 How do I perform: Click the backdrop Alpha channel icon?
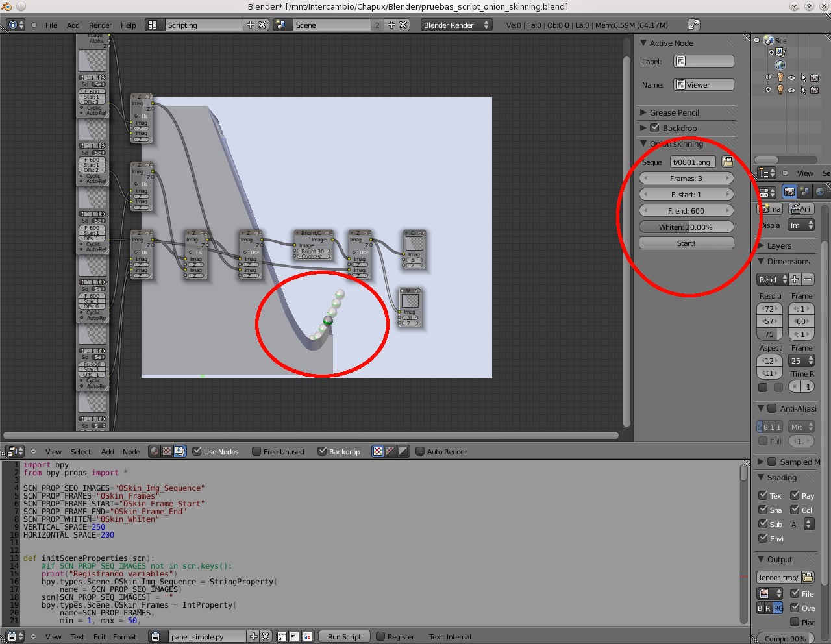[x=403, y=451]
